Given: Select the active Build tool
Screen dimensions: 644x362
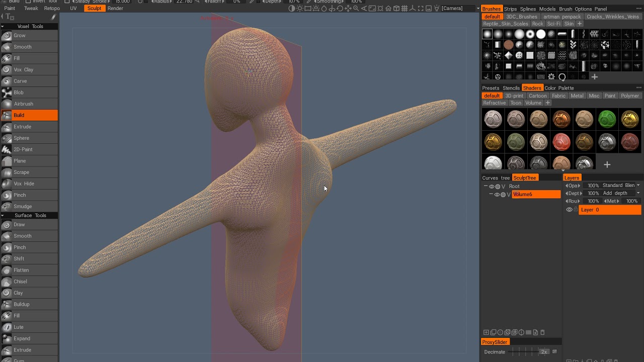Looking at the screenshot, I should tap(29, 115).
